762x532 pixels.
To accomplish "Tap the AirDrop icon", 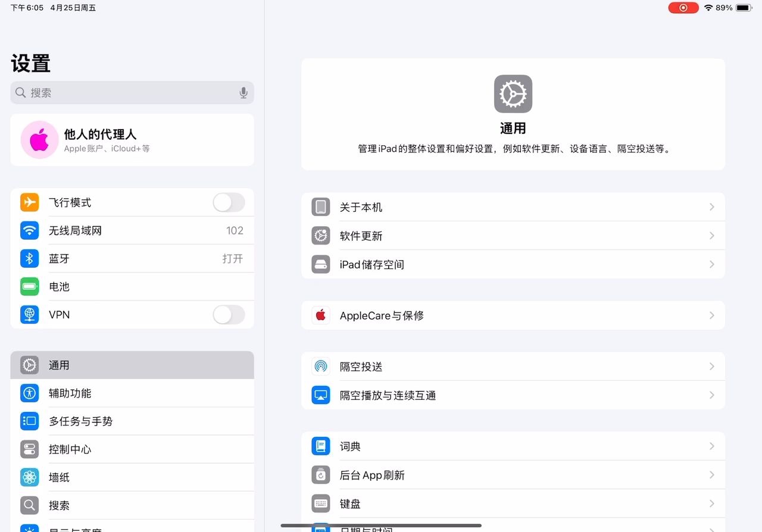I will [x=321, y=367].
